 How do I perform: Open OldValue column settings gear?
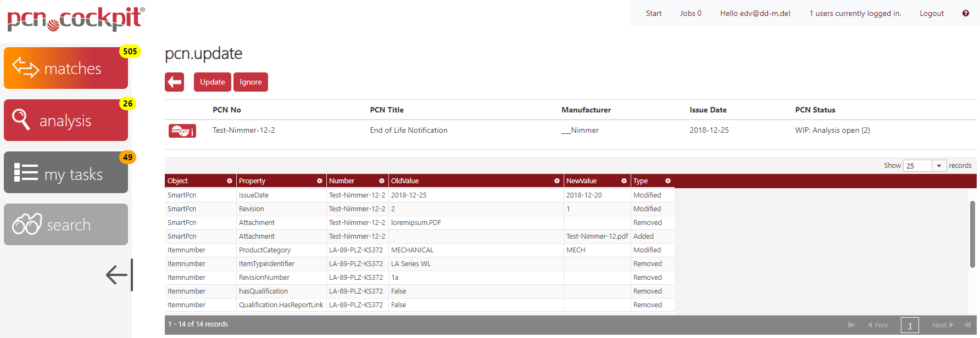tap(556, 181)
